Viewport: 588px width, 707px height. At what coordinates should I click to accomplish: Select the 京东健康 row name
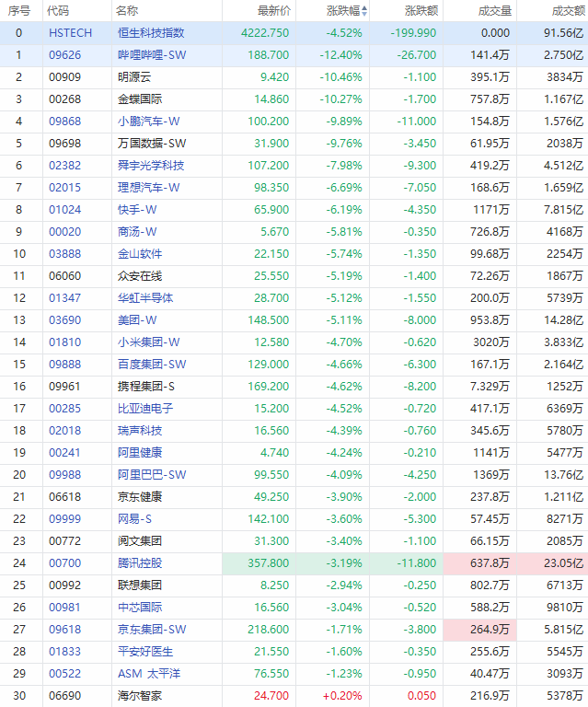click(x=140, y=497)
